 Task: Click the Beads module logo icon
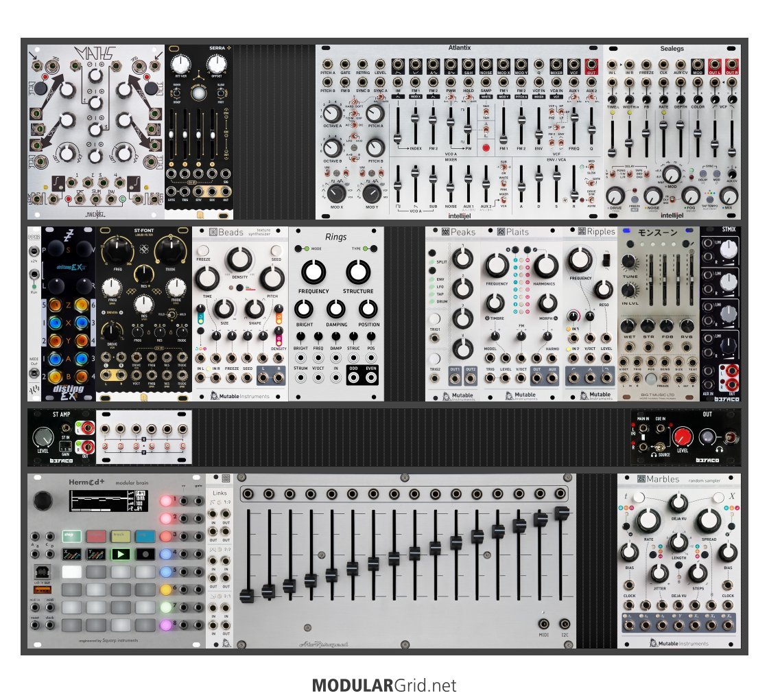click(213, 232)
